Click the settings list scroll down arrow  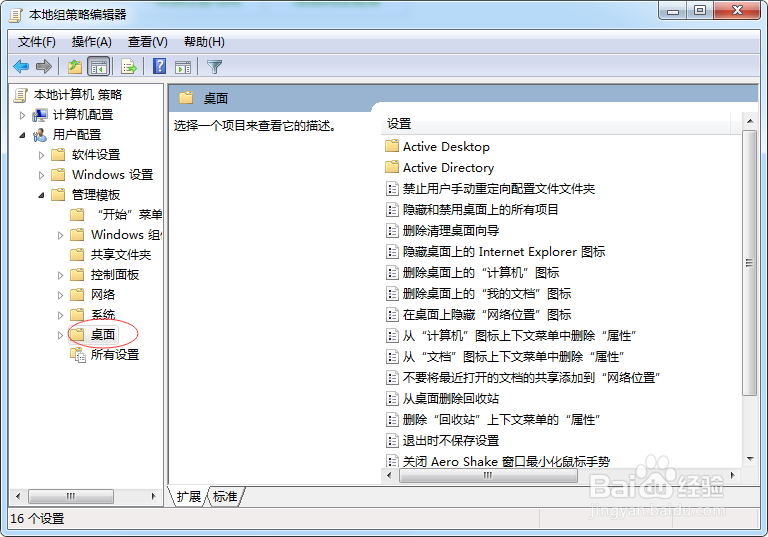point(750,460)
